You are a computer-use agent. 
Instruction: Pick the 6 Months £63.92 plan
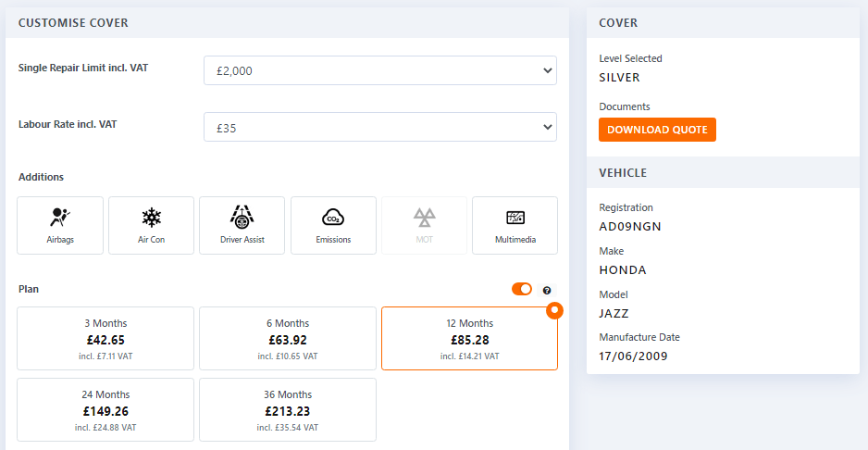(288, 339)
